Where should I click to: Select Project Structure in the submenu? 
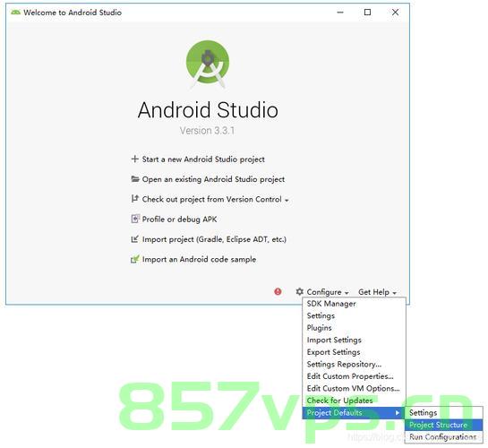pos(444,425)
